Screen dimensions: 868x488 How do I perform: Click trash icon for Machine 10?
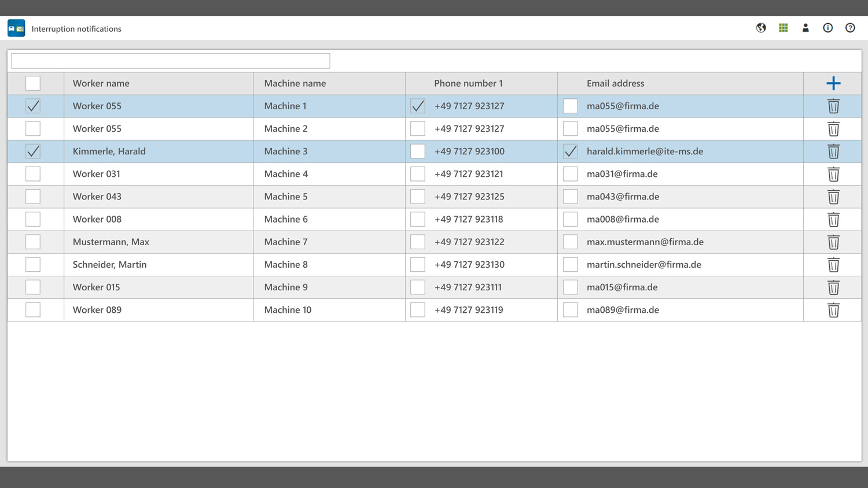(x=833, y=310)
